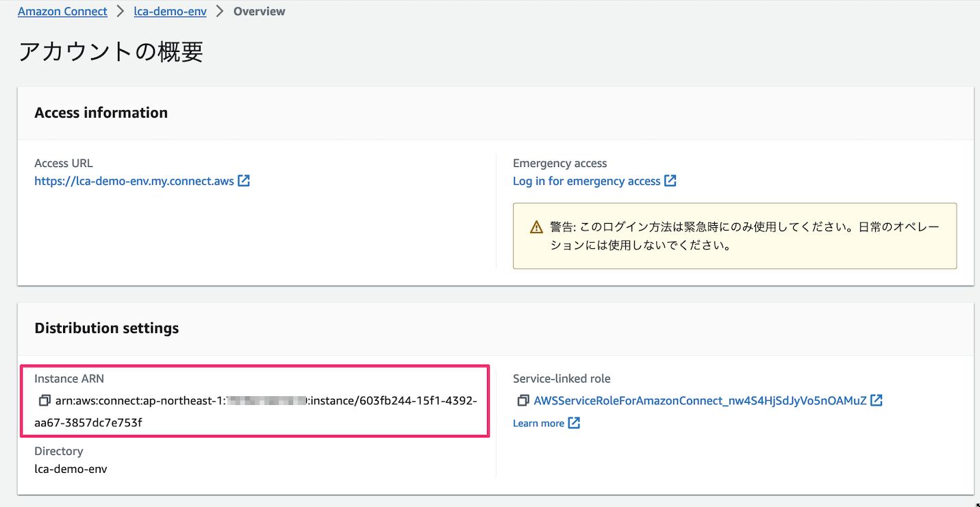Click the Distribution settings section header

tap(106, 328)
